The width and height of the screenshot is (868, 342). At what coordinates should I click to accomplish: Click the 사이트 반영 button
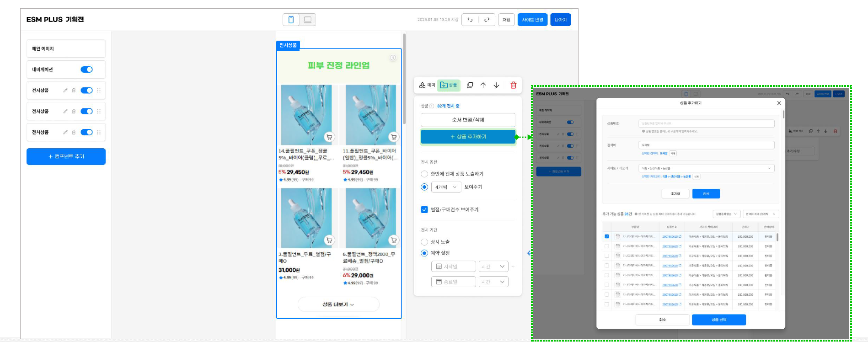532,20
